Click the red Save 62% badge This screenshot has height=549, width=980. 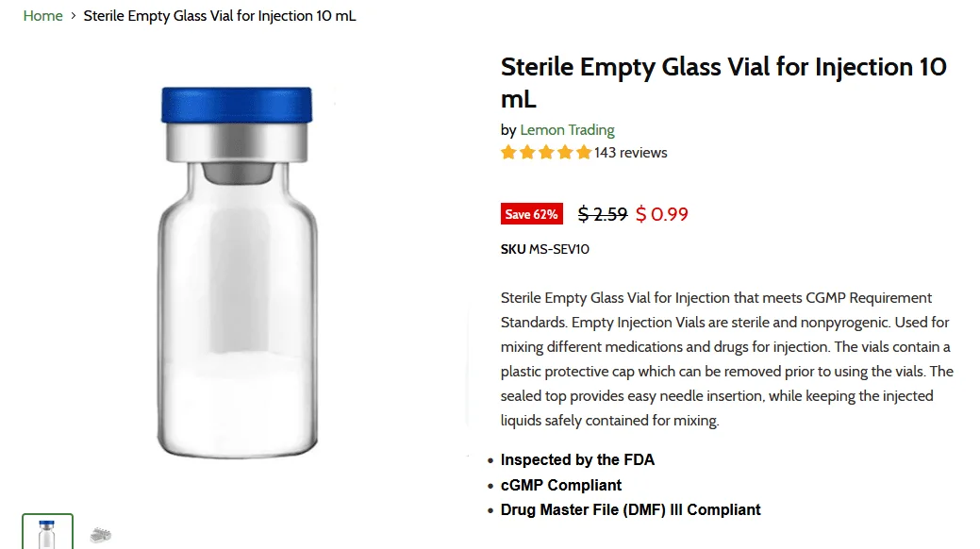[x=531, y=213]
